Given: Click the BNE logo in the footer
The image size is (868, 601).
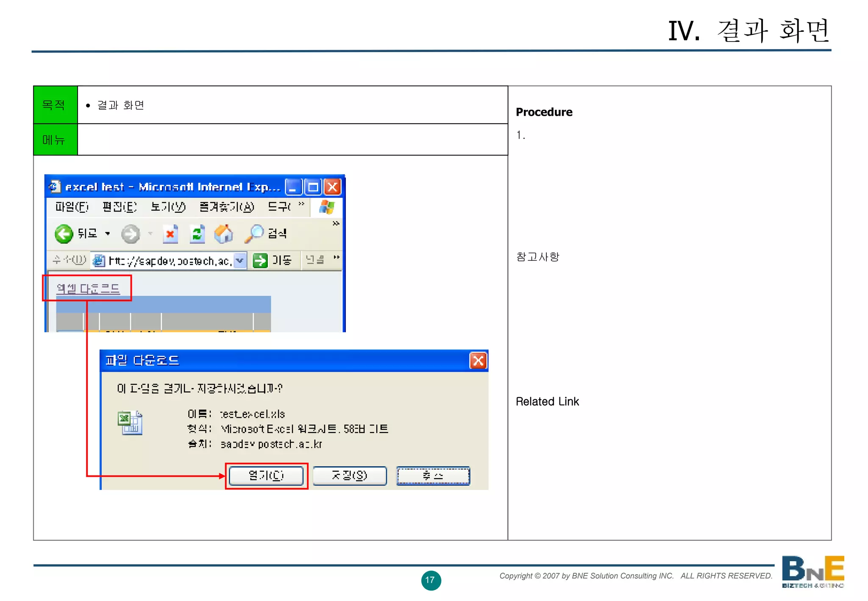Looking at the screenshot, I should coord(813,571).
